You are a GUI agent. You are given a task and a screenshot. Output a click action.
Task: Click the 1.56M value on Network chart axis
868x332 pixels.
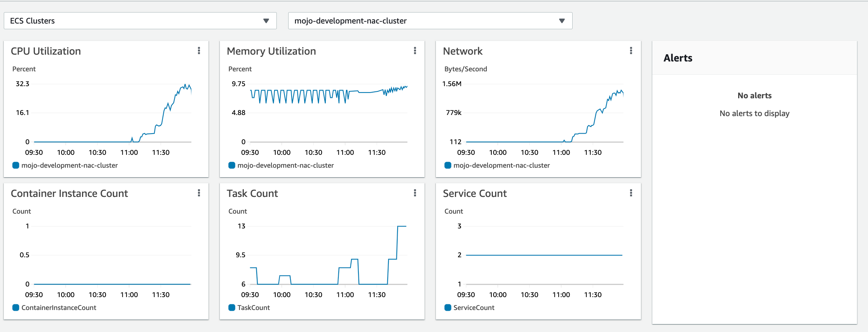click(x=452, y=84)
